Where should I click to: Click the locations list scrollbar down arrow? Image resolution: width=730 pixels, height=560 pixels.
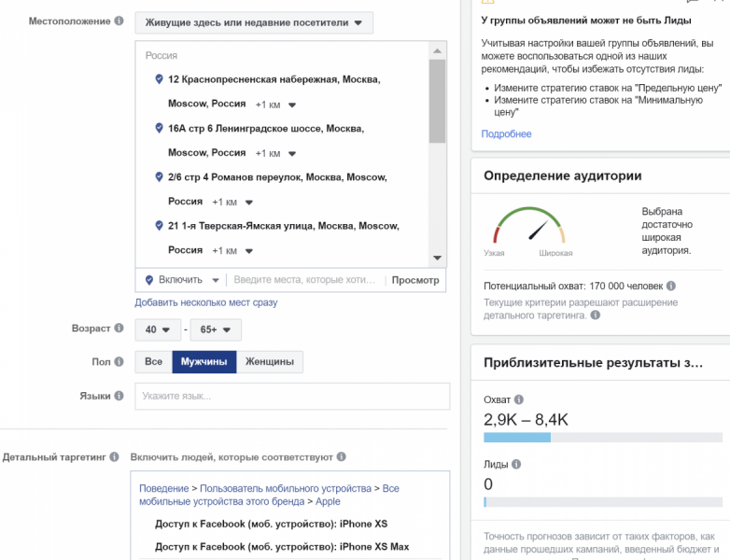click(x=437, y=258)
